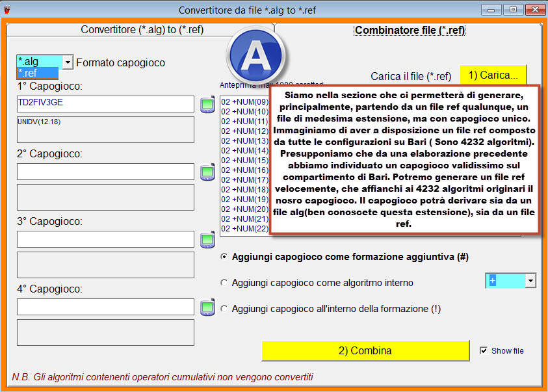This screenshot has width=548, height=392.
Task: Click the 'UNIDV(12.18)' text box under 1° Capogioco
Action: coord(105,129)
